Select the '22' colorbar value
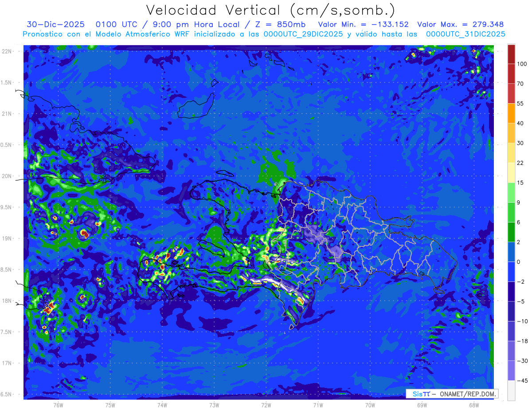This screenshot has height=411, width=532. click(x=520, y=163)
